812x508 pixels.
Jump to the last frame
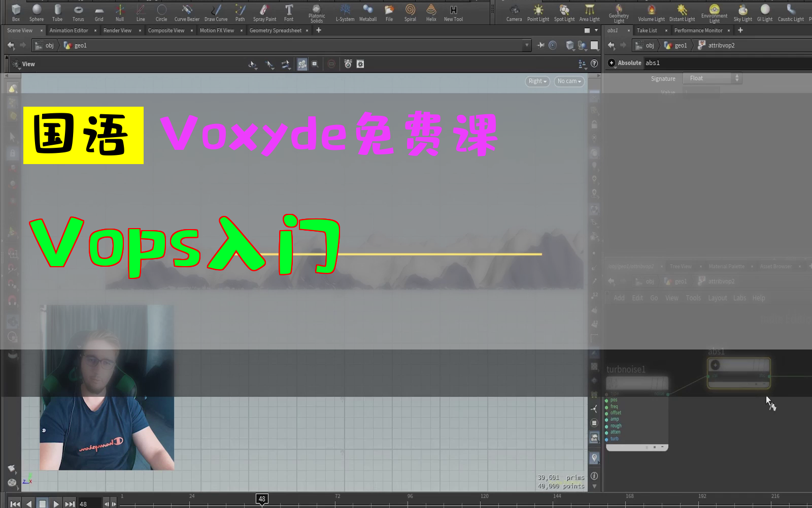pyautogui.click(x=70, y=504)
